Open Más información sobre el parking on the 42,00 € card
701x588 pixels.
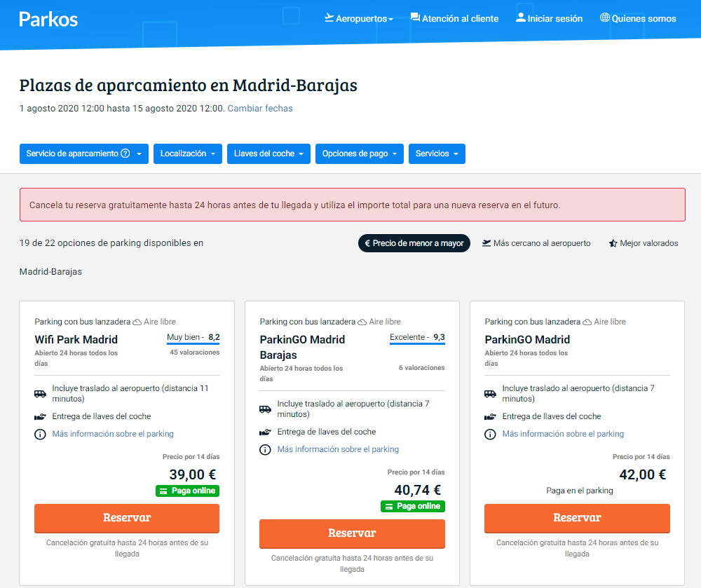tap(563, 434)
